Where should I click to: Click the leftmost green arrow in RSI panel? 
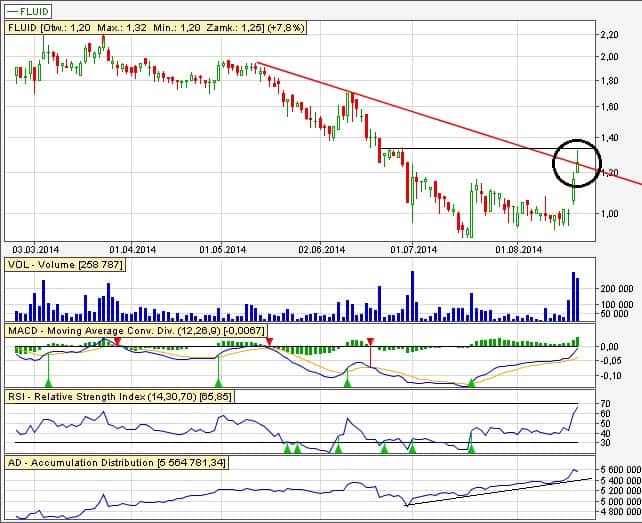[x=286, y=450]
